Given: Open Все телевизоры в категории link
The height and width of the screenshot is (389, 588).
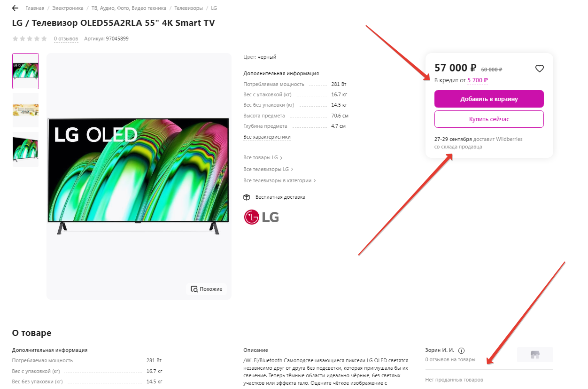Looking at the screenshot, I should click(279, 180).
